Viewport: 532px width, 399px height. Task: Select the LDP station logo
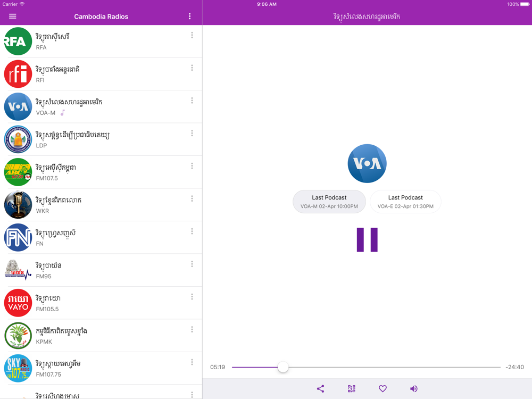(18, 139)
